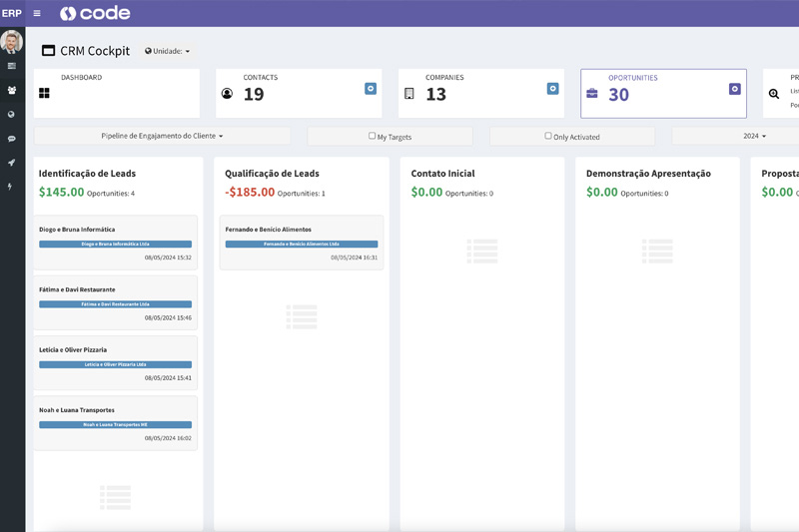This screenshot has height=532, width=799.
Task: Click the globe icon in left sidebar
Action: pos(12,115)
